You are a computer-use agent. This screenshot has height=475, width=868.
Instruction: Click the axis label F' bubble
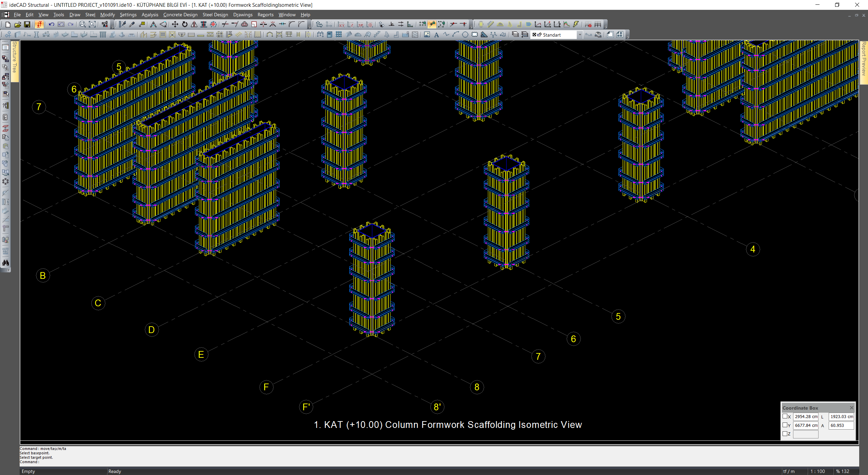pos(306,407)
